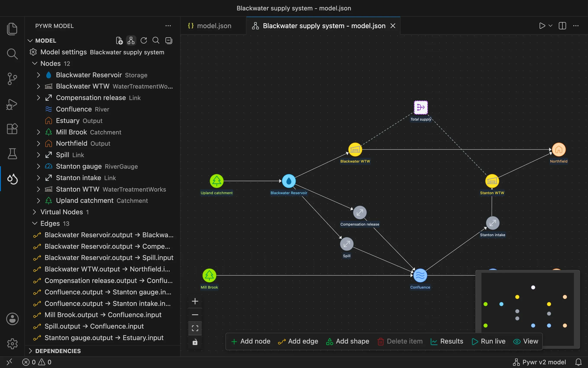Viewport: 588px width, 368px height.
Task: Zoom in on the schematic canvas
Action: (x=195, y=301)
